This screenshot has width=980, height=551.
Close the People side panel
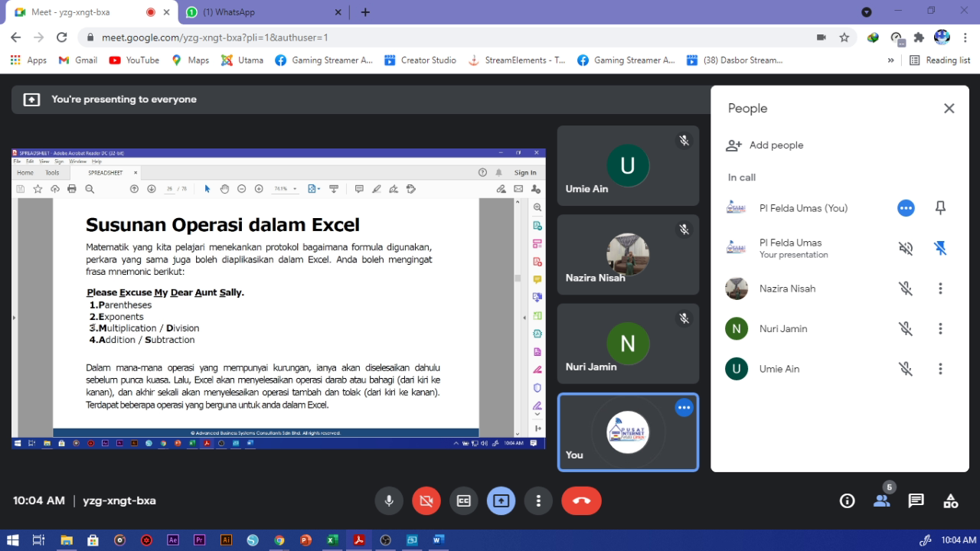[x=949, y=109]
